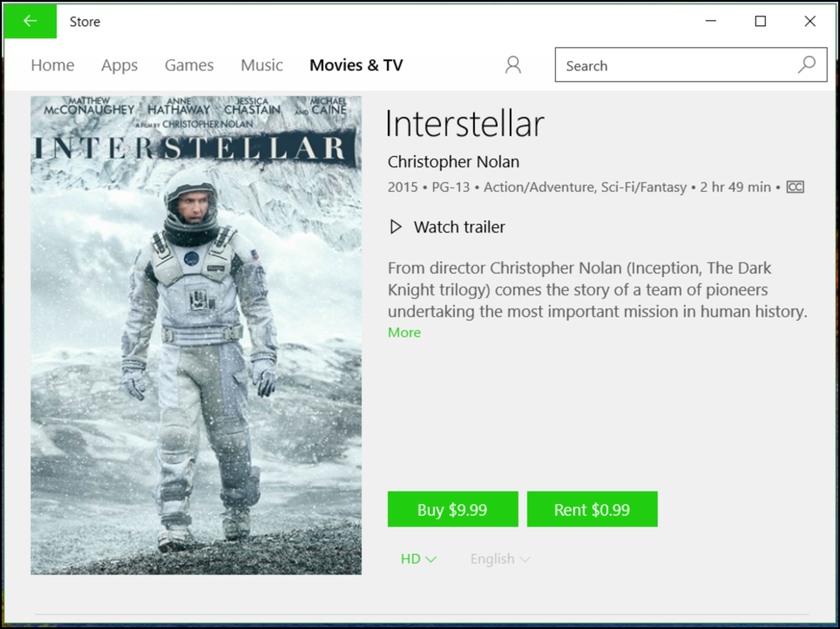Open the HD quality dropdown
This screenshot has height=629, width=840.
[x=418, y=558]
